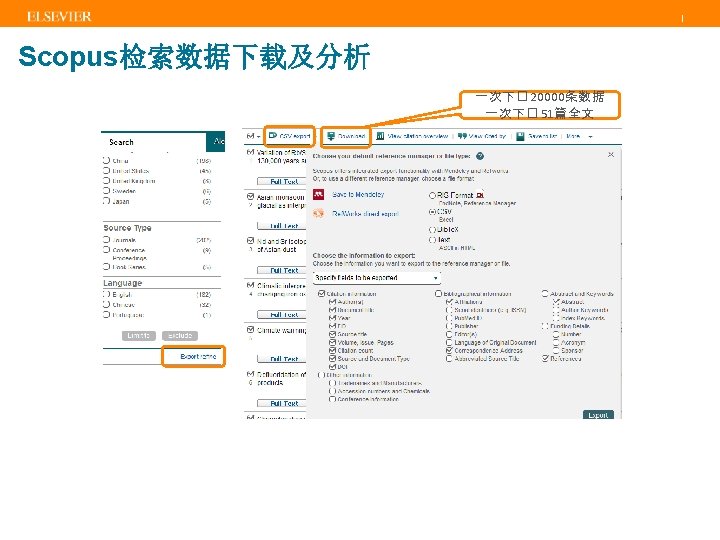Toggle checkbox for Asian monsoon result

point(250,197)
